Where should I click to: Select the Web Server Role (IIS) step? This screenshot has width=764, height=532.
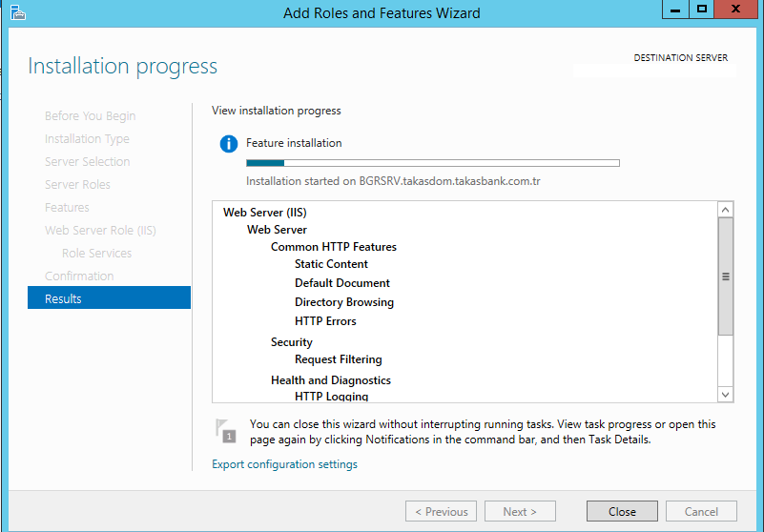click(x=100, y=230)
